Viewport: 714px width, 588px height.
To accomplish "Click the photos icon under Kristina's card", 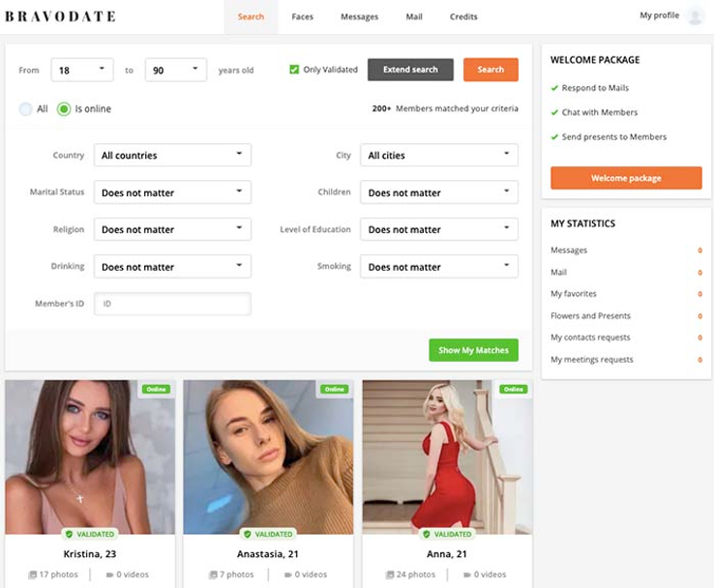I will pos(34,574).
